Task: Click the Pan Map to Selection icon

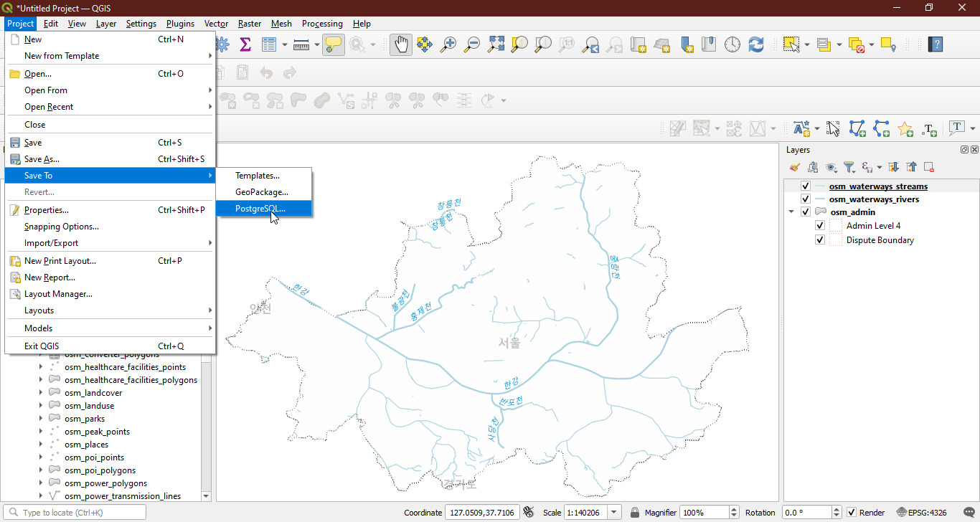Action: point(425,44)
